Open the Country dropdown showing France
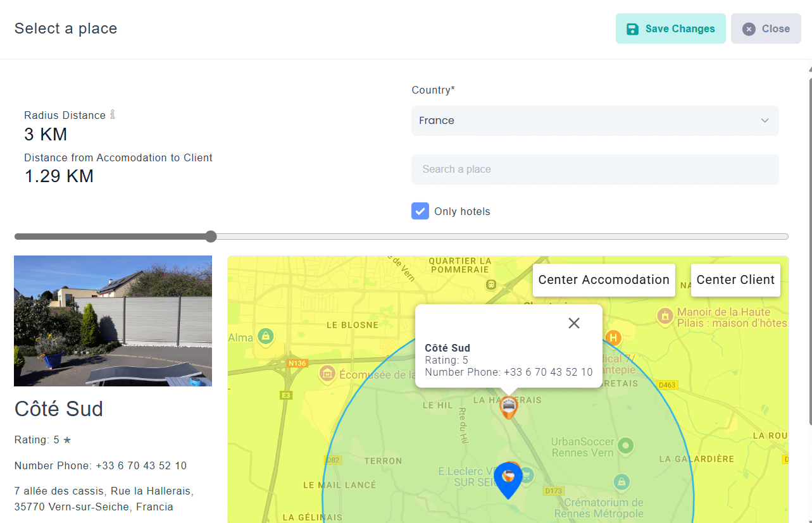Screen dimensions: 812x523 [x=595, y=121]
